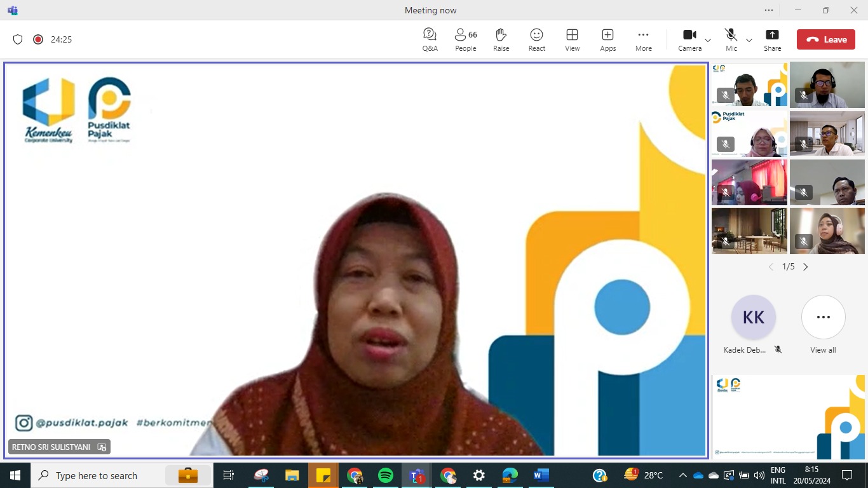Open the Apps panel
The height and width of the screenshot is (488, 868).
click(607, 39)
